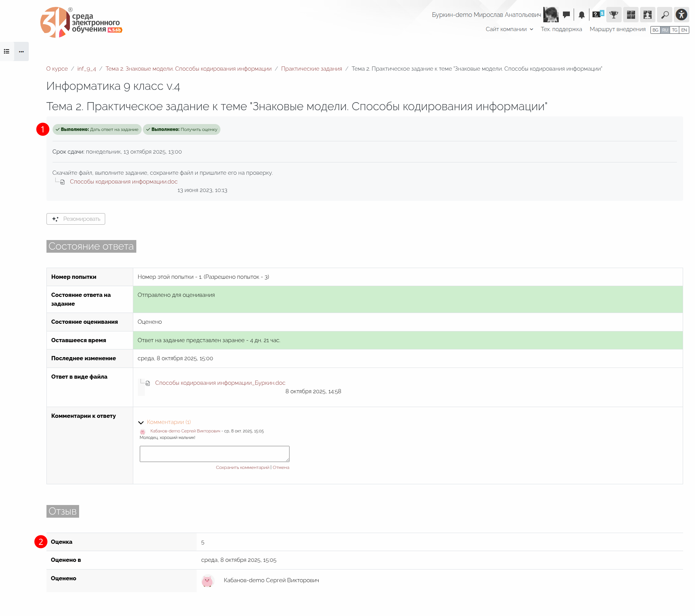Open the course index list icon

(7, 51)
